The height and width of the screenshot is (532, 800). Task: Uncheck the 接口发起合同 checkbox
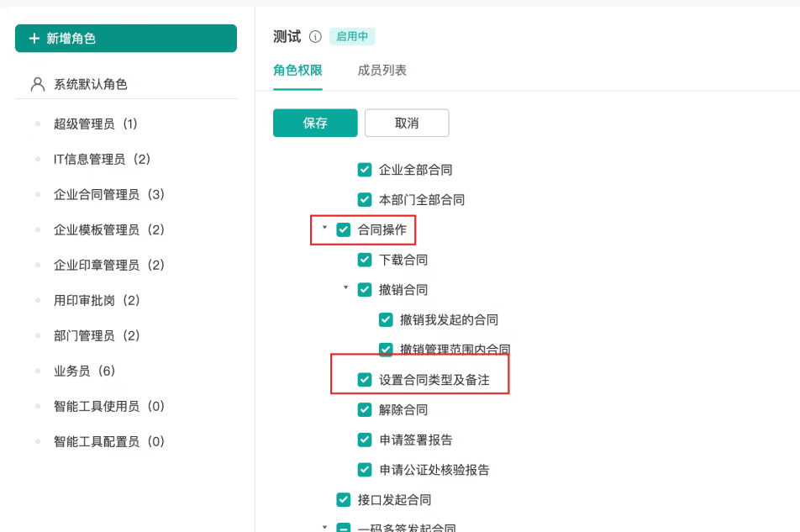[x=344, y=500]
